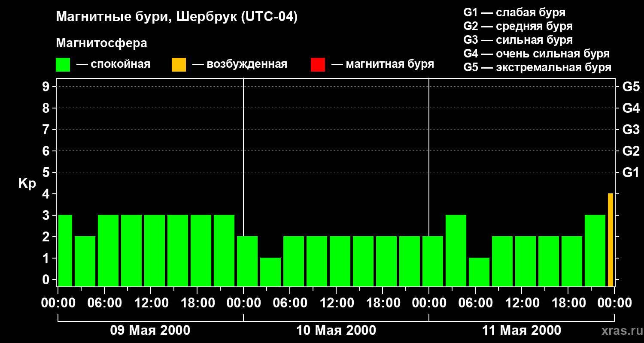Click the only Kp 2 bar on 09 Мая

pos(85,261)
